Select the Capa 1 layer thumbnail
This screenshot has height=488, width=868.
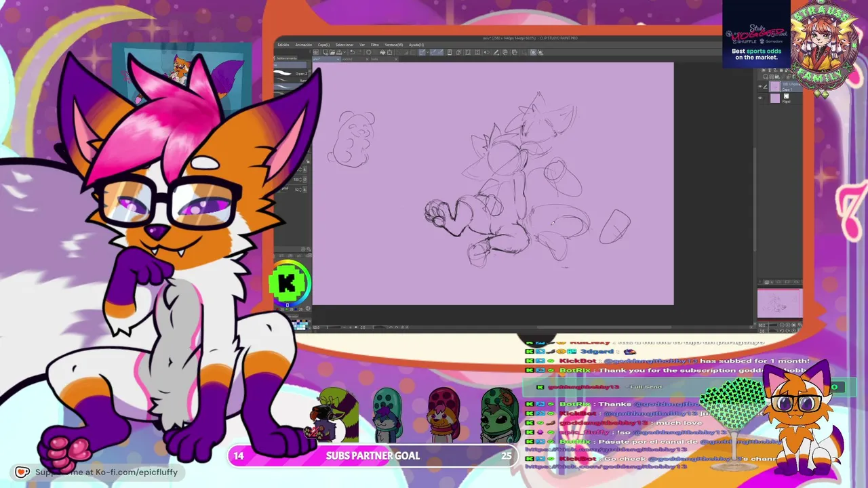click(776, 87)
